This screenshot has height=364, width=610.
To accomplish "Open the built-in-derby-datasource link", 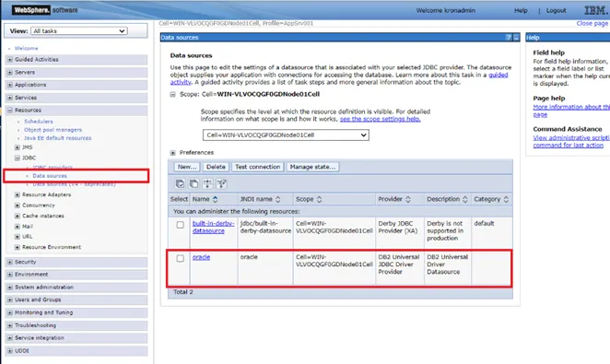I will click(213, 227).
